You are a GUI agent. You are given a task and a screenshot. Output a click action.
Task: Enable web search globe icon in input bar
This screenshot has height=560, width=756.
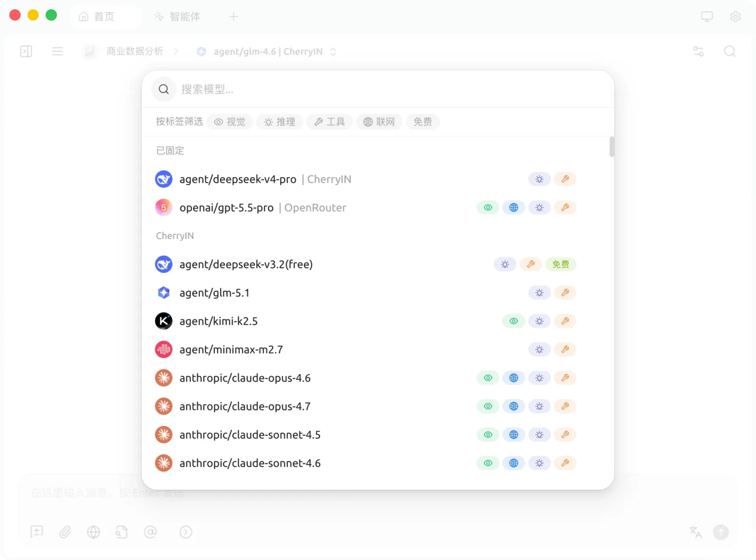pyautogui.click(x=94, y=532)
